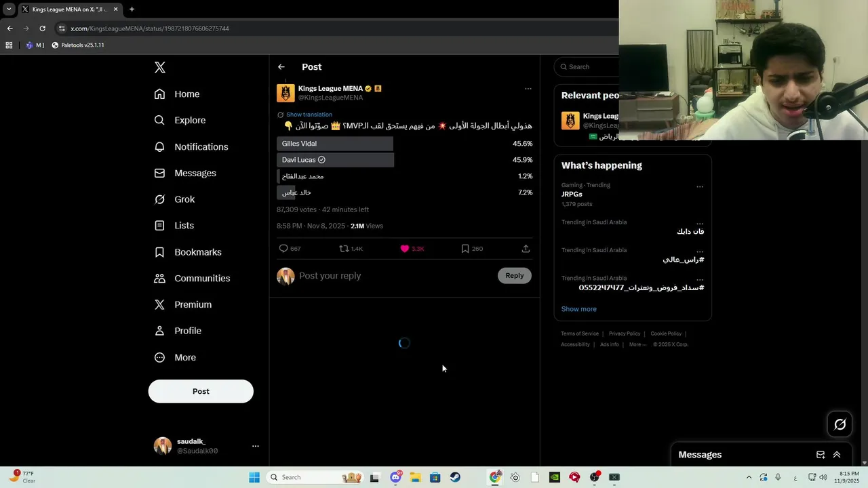Open Communities in the sidebar

coord(193,279)
